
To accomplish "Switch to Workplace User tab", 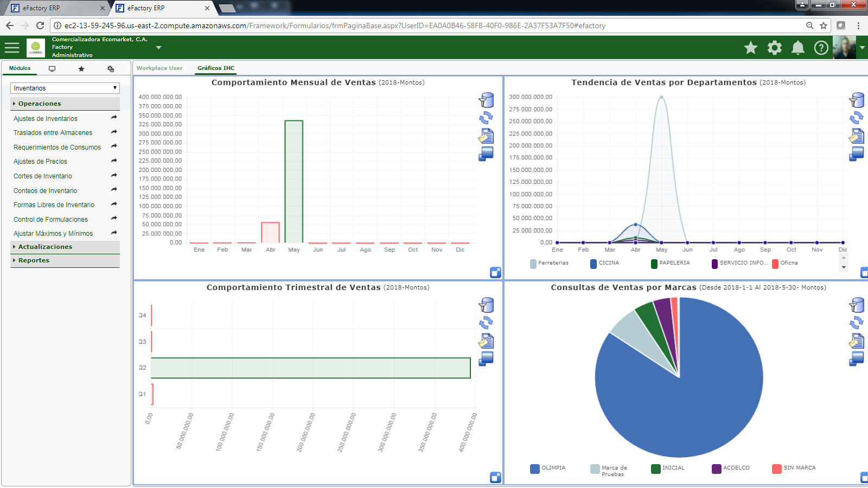I will coord(159,68).
